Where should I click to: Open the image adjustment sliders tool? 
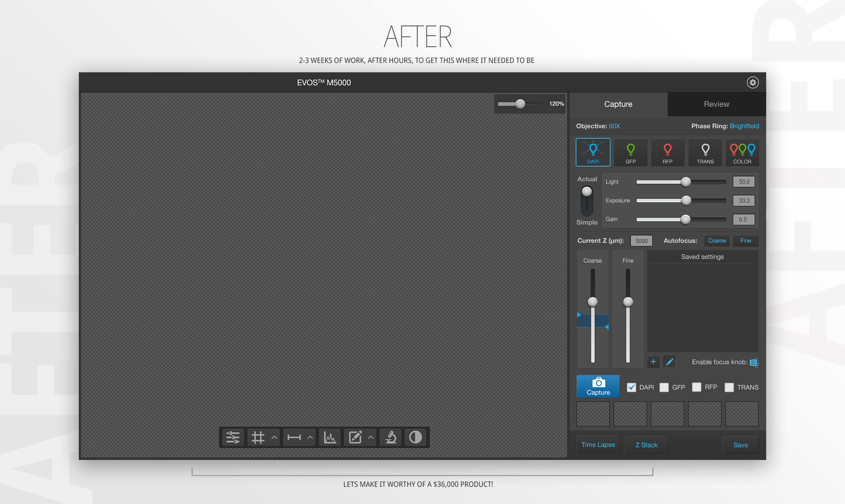233,438
